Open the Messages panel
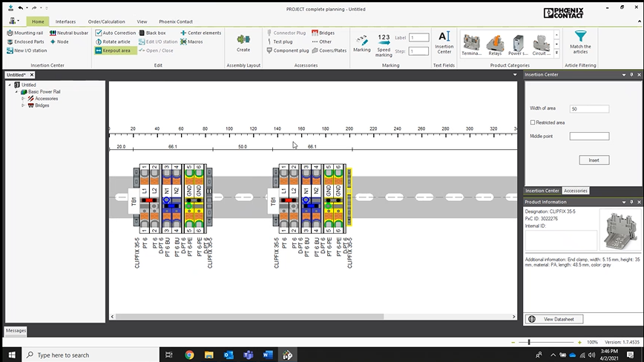This screenshot has height=362, width=644. point(16,330)
